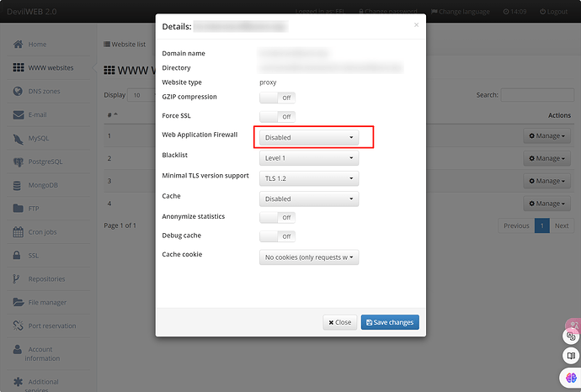581x392 pixels.
Task: Open the Display entries count selector
Action: pos(141,95)
